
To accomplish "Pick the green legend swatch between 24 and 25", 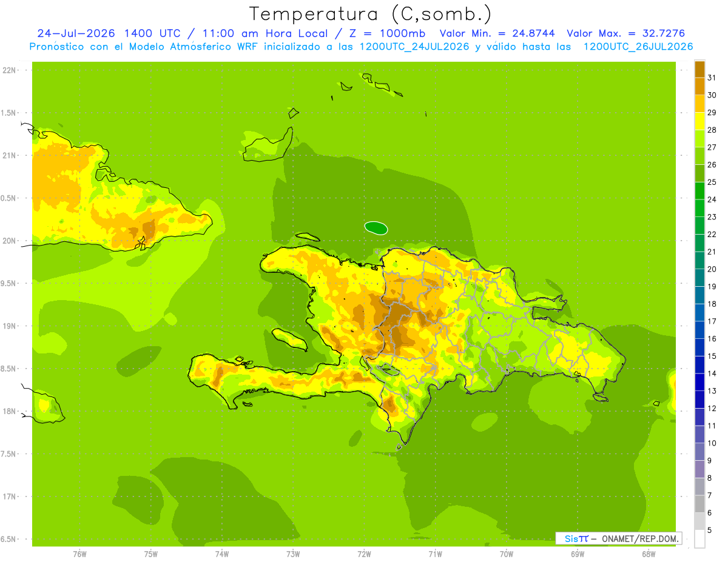I will click(x=699, y=190).
